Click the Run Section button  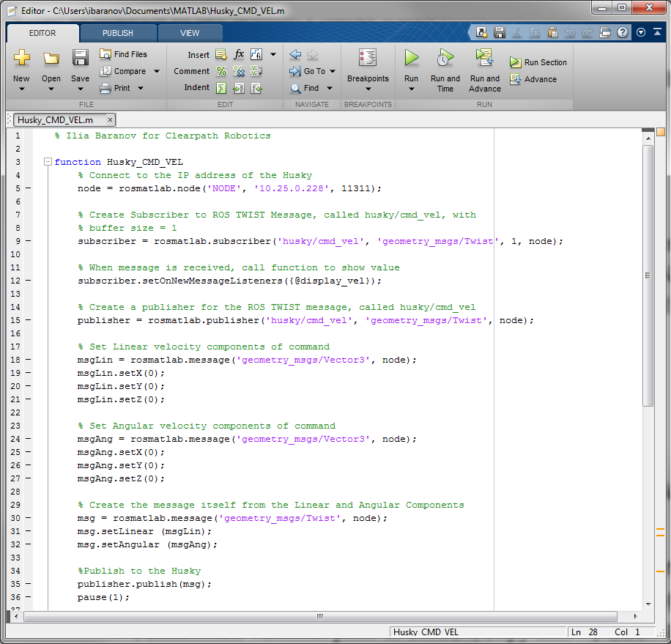coord(538,62)
